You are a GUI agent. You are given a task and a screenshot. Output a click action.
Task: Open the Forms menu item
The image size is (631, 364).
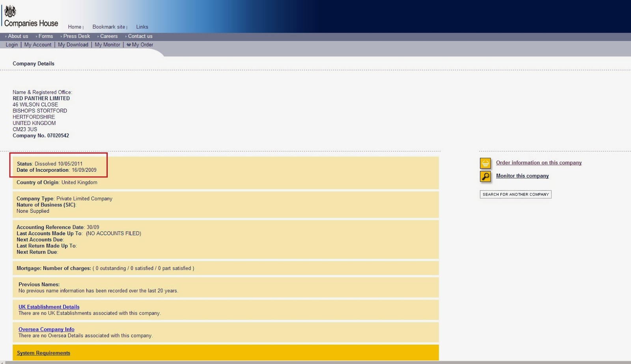click(x=46, y=36)
